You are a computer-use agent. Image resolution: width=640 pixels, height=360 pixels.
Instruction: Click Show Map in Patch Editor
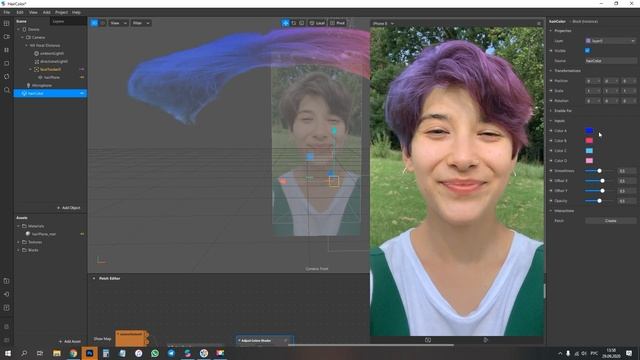coord(102,339)
